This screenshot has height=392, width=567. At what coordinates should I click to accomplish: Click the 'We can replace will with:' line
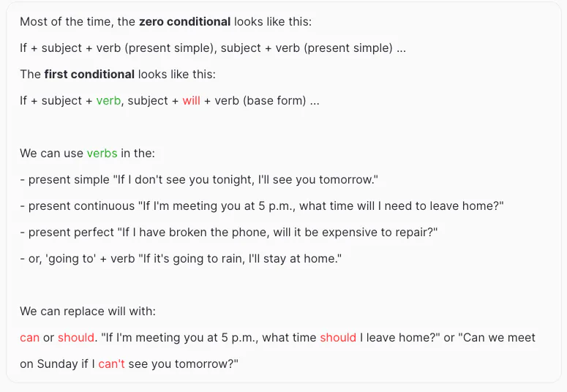pos(88,312)
